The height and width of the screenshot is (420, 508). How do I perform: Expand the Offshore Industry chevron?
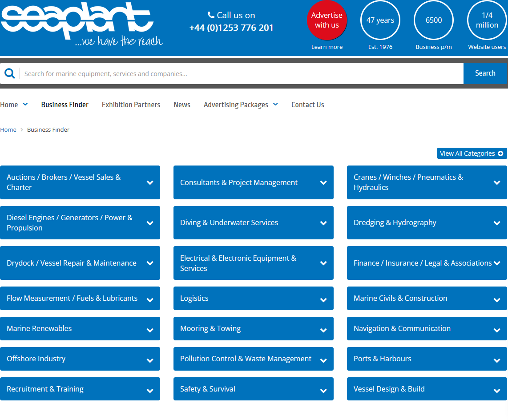click(x=150, y=360)
